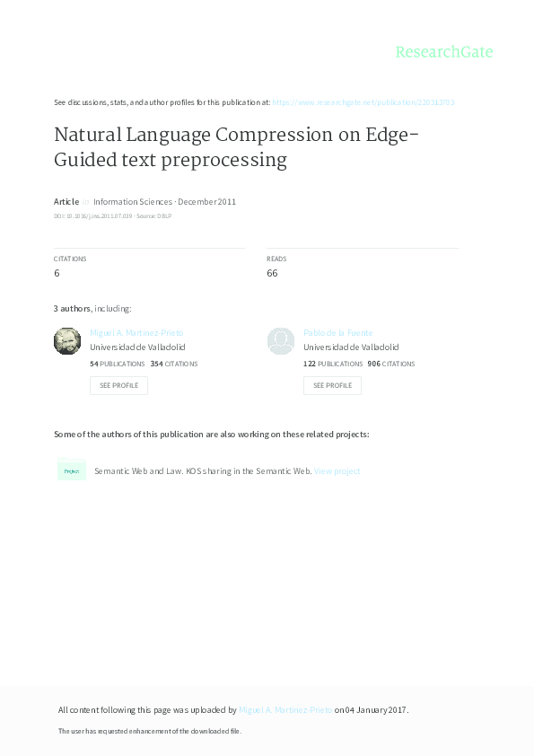Select the READS count of 66
Image resolution: width=534 pixels, height=756 pixels.
(x=275, y=272)
